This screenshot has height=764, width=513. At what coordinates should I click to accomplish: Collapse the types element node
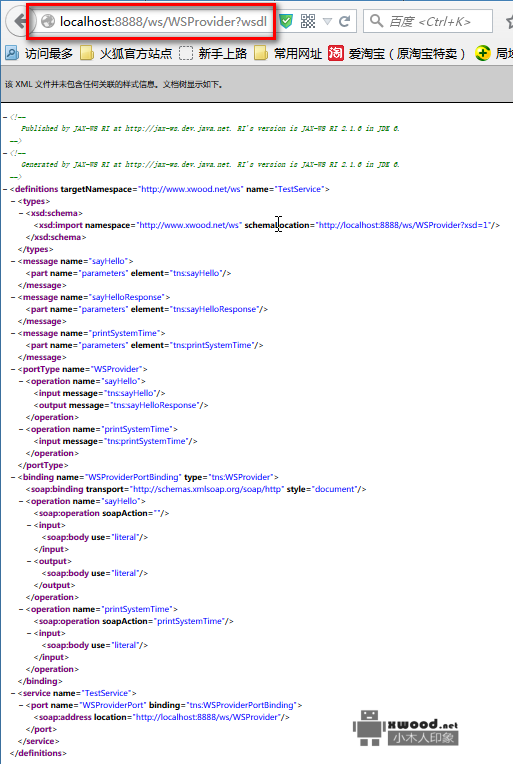(x=13, y=201)
